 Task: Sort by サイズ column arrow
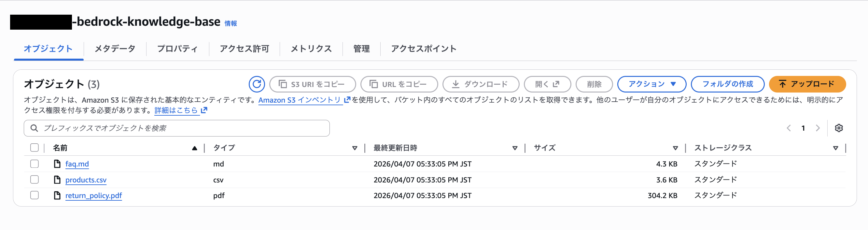point(675,148)
